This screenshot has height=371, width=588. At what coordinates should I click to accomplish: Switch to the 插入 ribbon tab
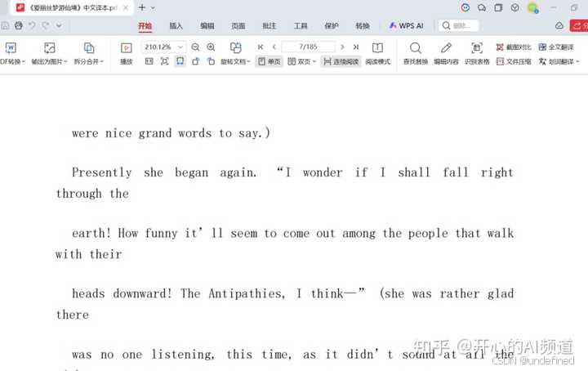click(176, 25)
